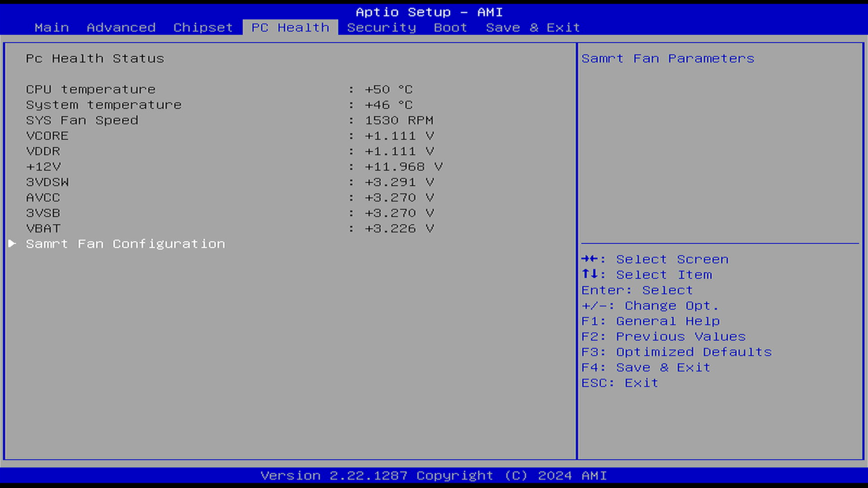Switch to the Boot tab
This screenshot has height=488, width=868.
[450, 27]
